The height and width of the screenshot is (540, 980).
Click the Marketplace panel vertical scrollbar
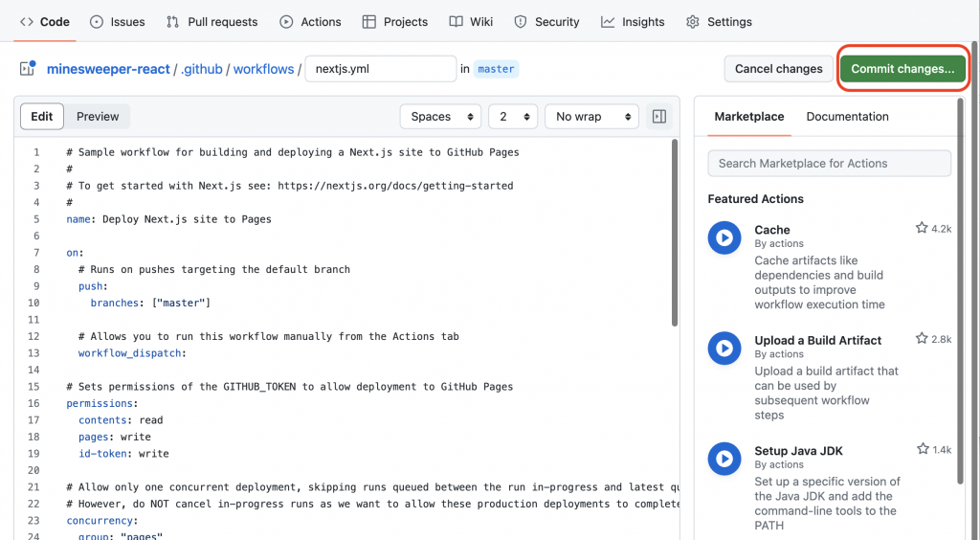tap(961, 291)
